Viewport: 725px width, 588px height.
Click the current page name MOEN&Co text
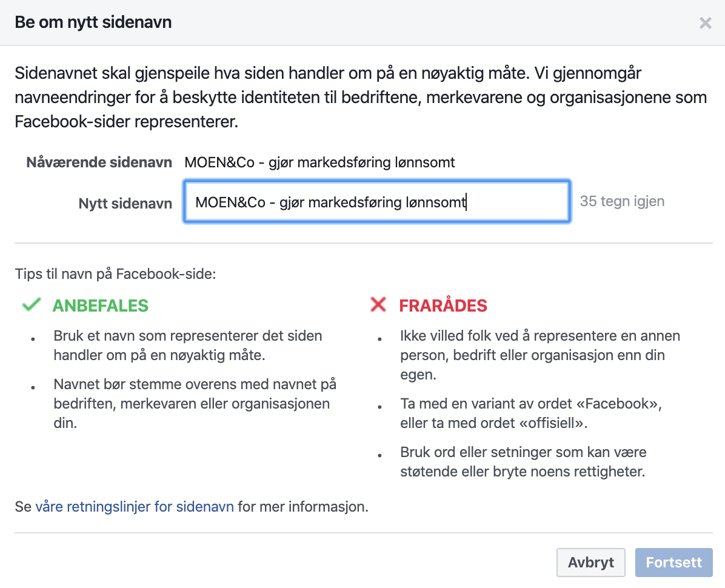click(x=319, y=162)
